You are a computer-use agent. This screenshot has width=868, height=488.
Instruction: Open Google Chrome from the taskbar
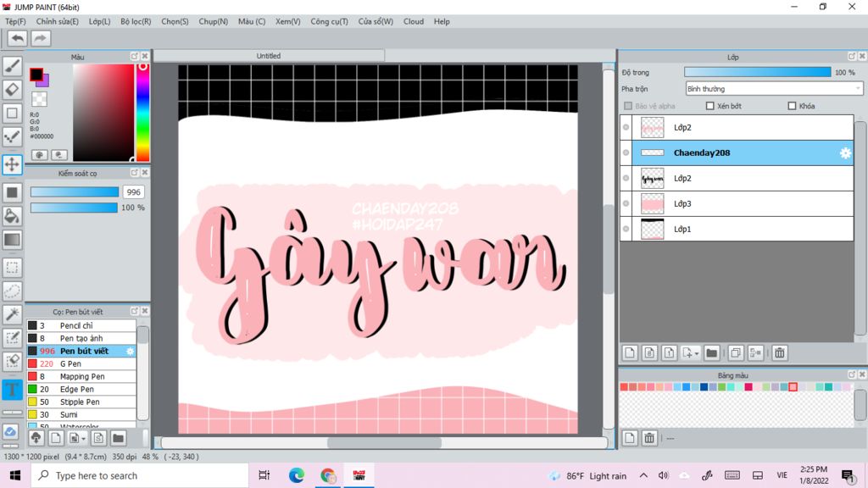(328, 476)
